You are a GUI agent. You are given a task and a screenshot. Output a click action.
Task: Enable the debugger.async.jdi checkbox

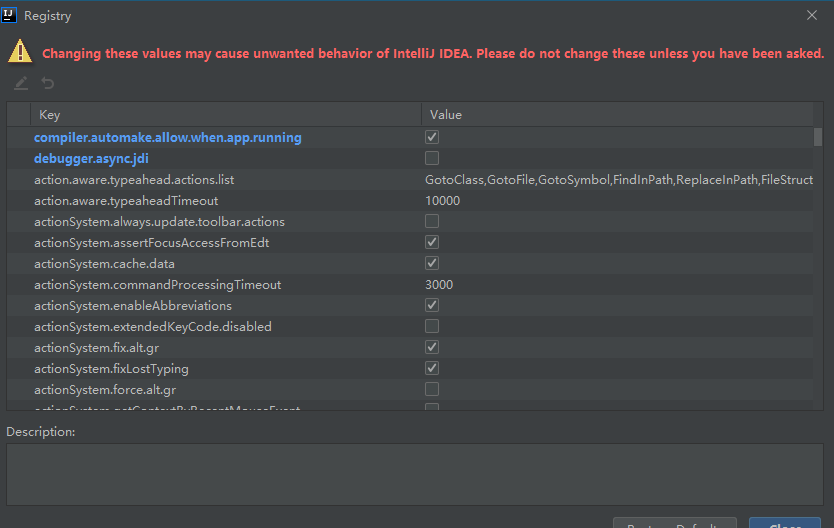click(432, 158)
